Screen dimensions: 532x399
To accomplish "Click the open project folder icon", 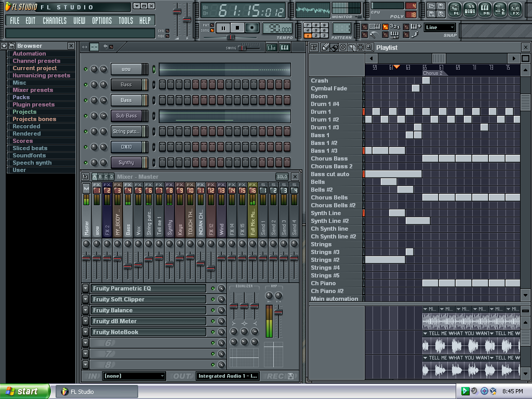I will [x=432, y=6].
